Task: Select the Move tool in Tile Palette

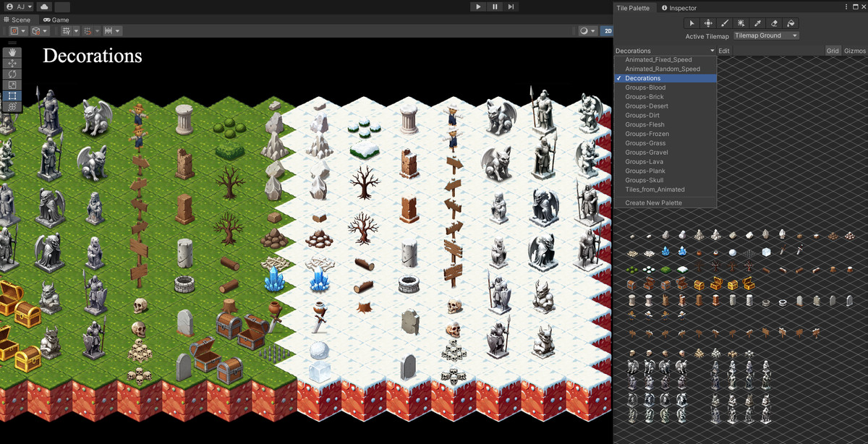Action: [x=707, y=22]
